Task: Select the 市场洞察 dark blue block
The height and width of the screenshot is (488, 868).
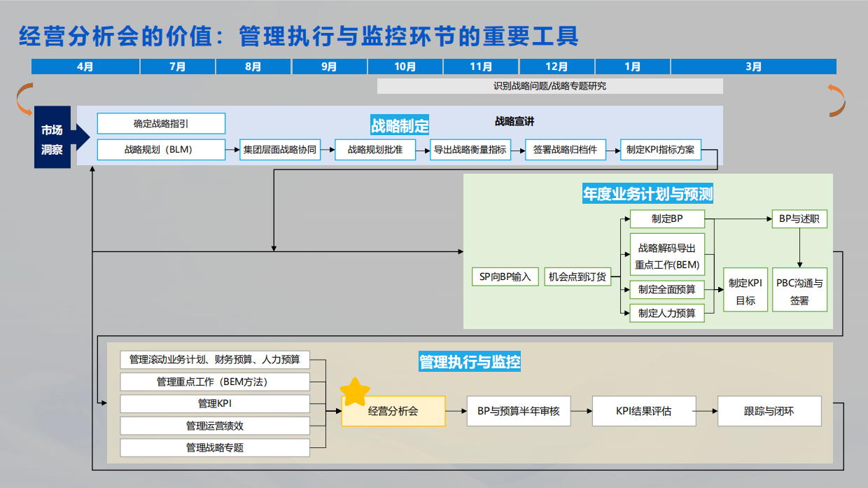Action: point(52,137)
